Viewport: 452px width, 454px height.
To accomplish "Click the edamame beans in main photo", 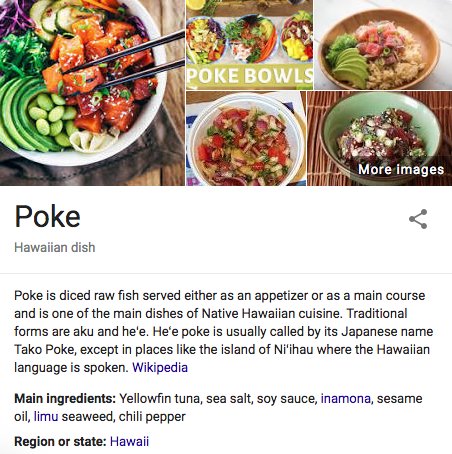I will [53, 118].
